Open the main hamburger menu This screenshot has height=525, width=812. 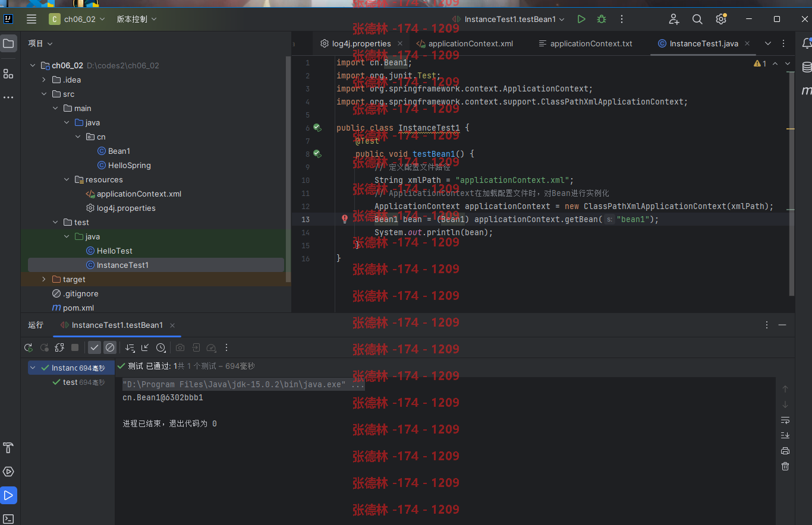32,19
